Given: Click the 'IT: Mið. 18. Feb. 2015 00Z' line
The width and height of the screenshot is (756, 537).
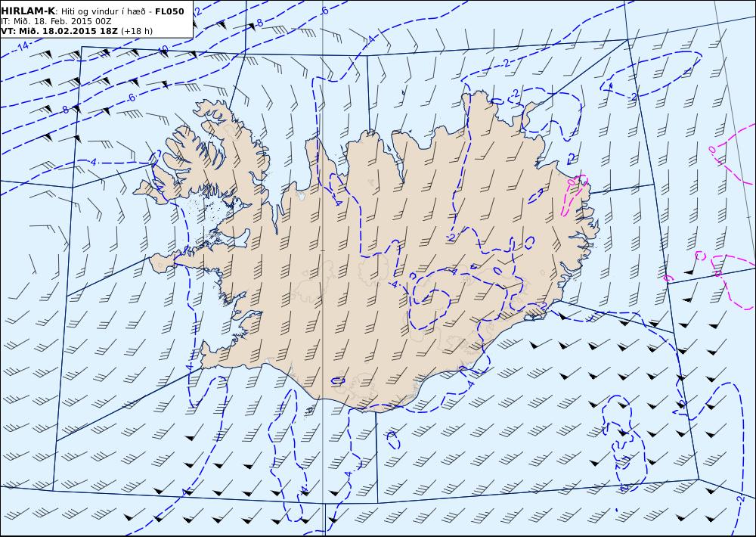Looking at the screenshot, I should point(56,21).
